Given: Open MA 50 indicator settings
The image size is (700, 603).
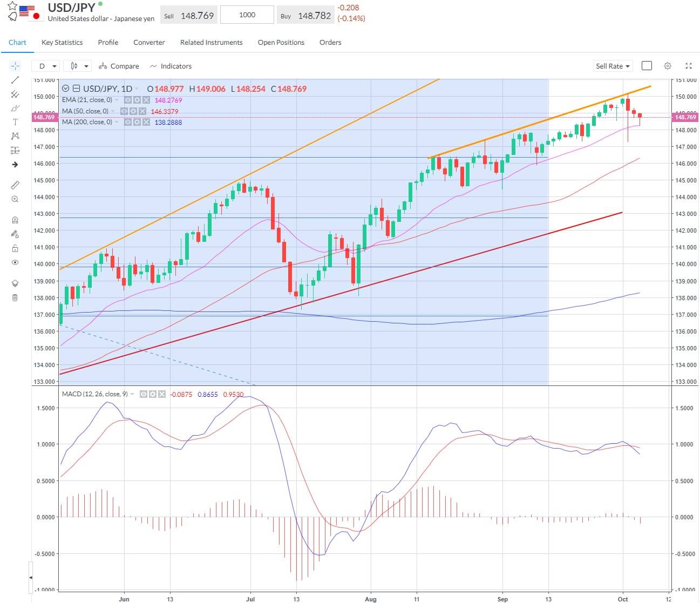Looking at the screenshot, I should [134, 111].
